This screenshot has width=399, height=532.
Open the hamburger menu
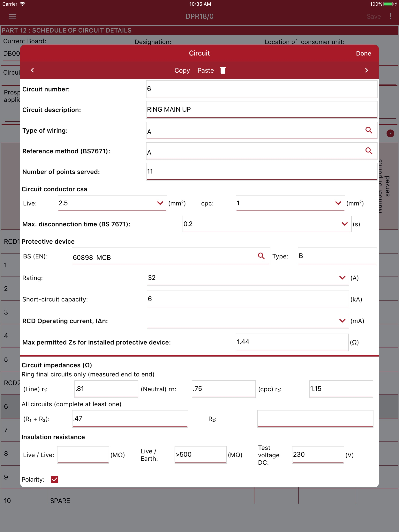pos(12,16)
